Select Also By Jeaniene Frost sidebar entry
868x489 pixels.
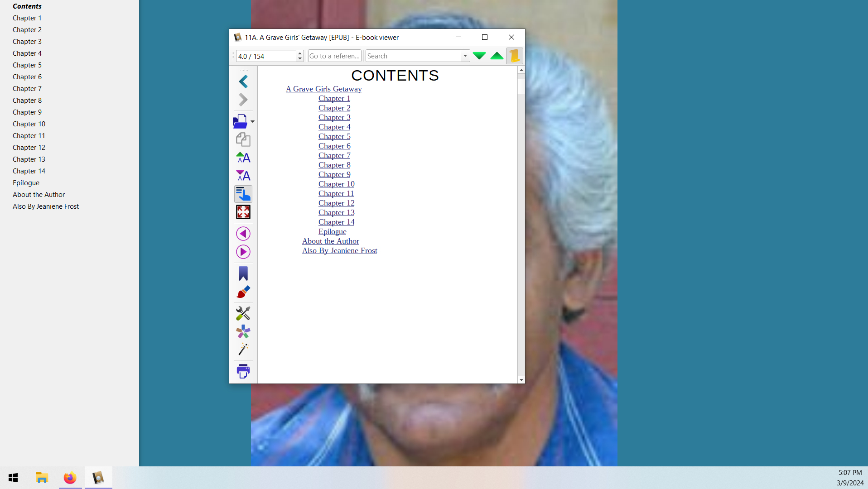[x=46, y=206]
